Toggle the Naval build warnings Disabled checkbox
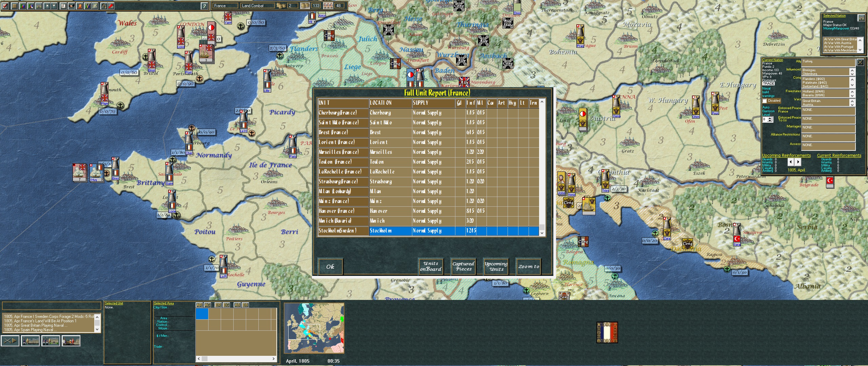 pyautogui.click(x=765, y=101)
